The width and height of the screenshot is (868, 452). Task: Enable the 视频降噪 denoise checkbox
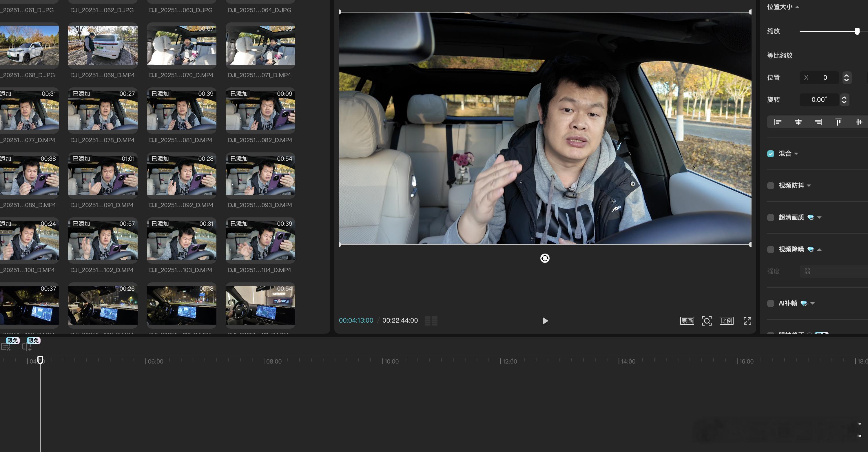771,249
